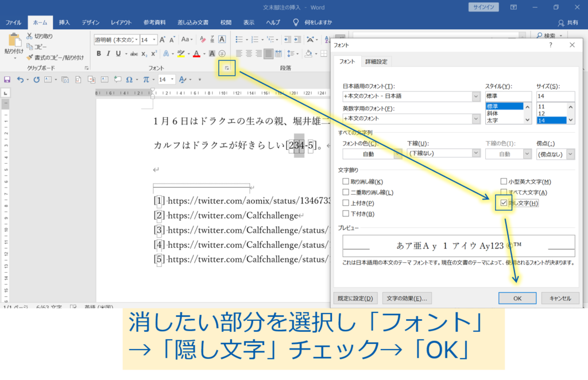Open the 貼り付け paste options arrow
The width and height of the screenshot is (588, 380).
pos(15,59)
